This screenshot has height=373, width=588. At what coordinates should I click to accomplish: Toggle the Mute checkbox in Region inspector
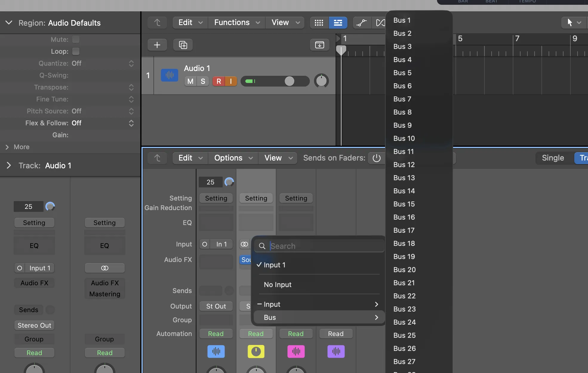[x=76, y=39]
